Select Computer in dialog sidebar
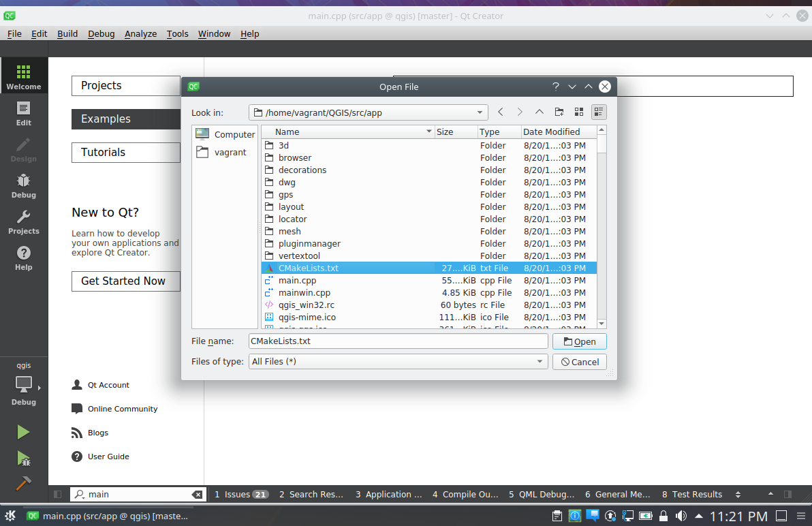Viewport: 812px width, 526px height. point(225,134)
